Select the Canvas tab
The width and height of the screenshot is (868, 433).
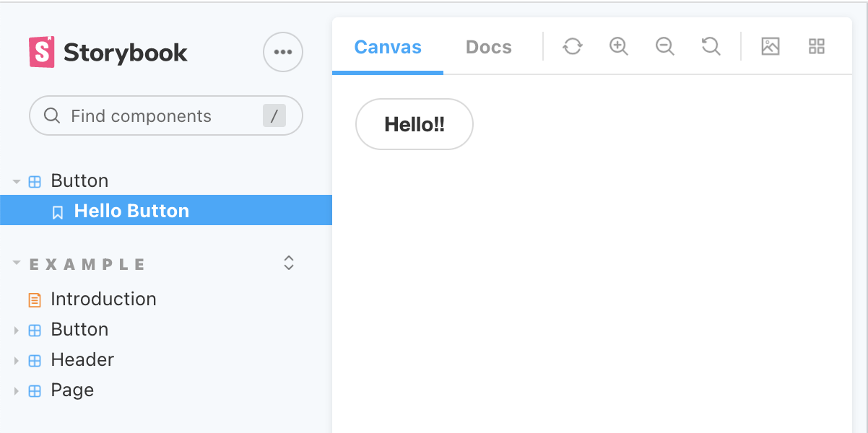click(388, 47)
